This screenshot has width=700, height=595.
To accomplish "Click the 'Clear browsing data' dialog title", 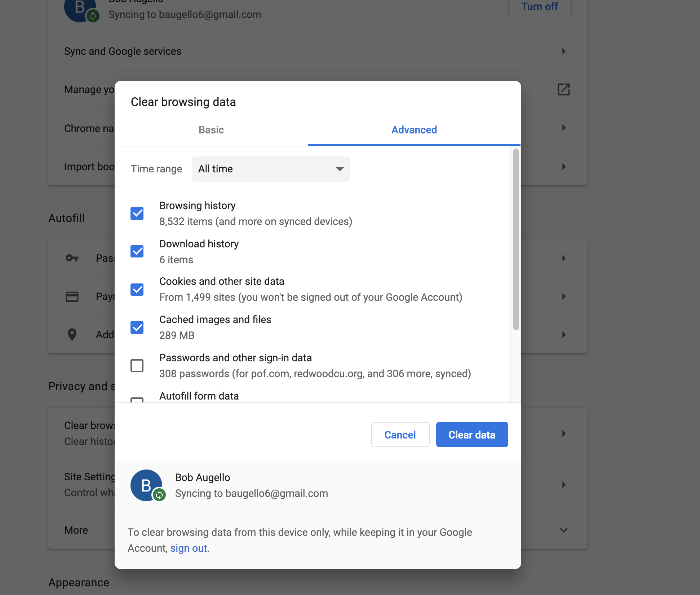I will (x=183, y=102).
